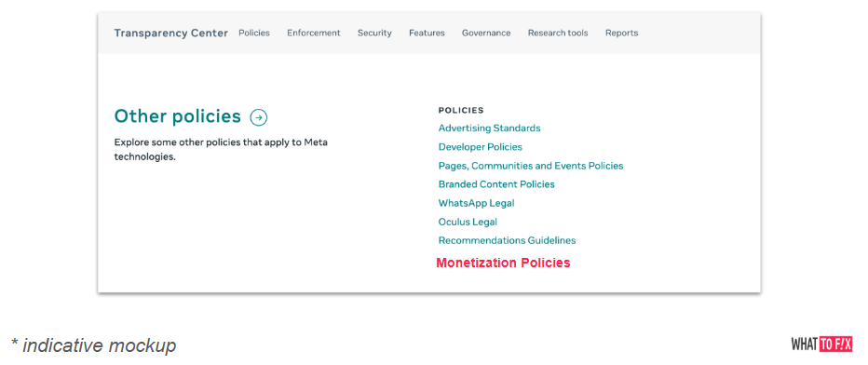This screenshot has width=868, height=365.
Task: Open the Features menu item
Action: 427,34
